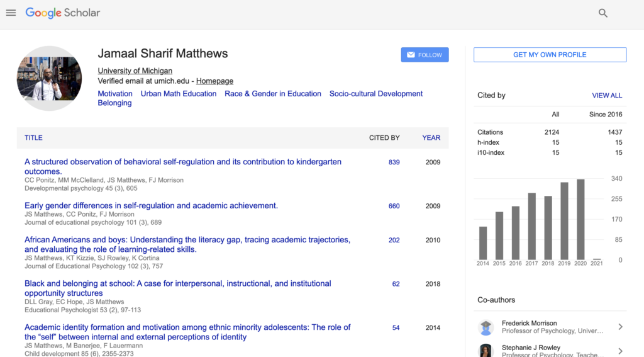Image resolution: width=644 pixels, height=357 pixels.
Task: Sort publications by Year column
Action: (431, 137)
